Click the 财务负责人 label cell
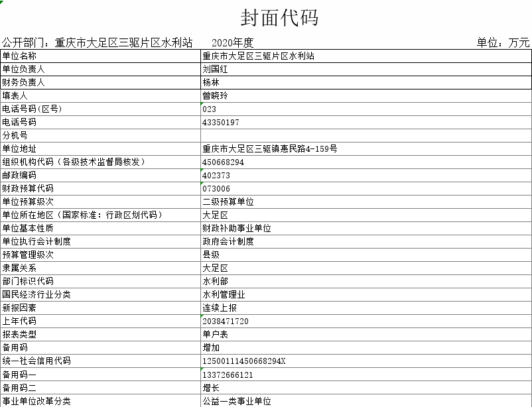The height and width of the screenshot is (407, 532). coord(101,82)
